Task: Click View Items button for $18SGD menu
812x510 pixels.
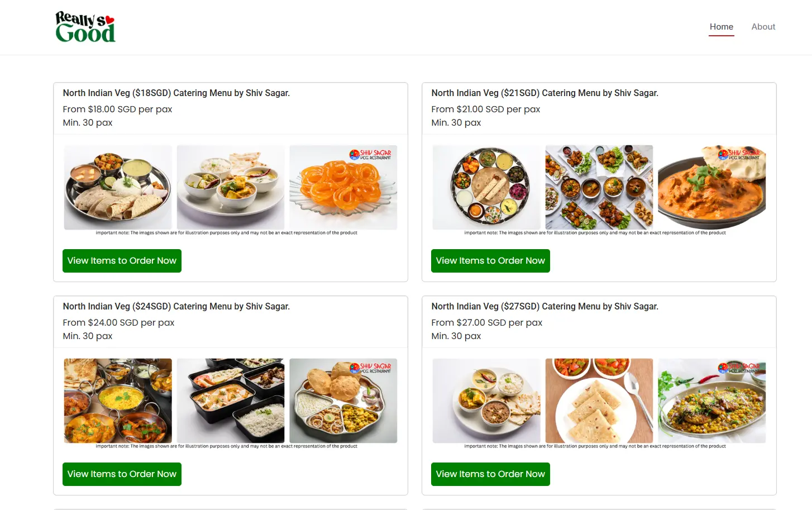Action: click(x=122, y=261)
